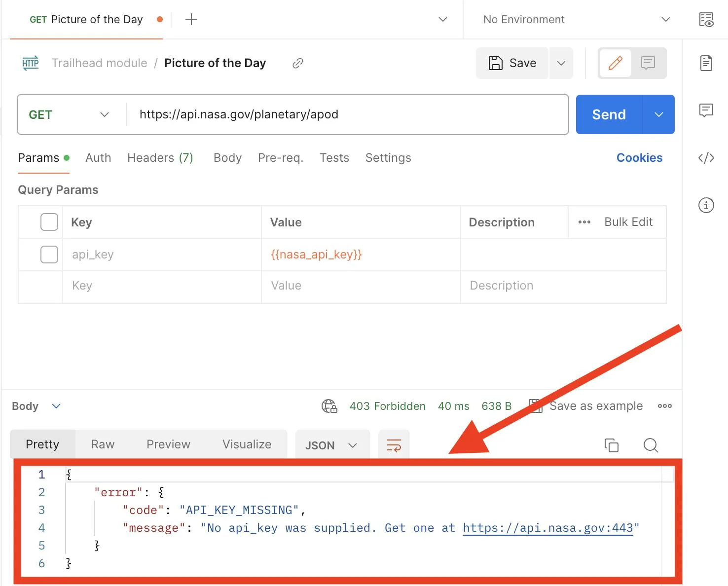Enable the api_key query parameter checkbox
728x586 pixels.
tap(49, 255)
